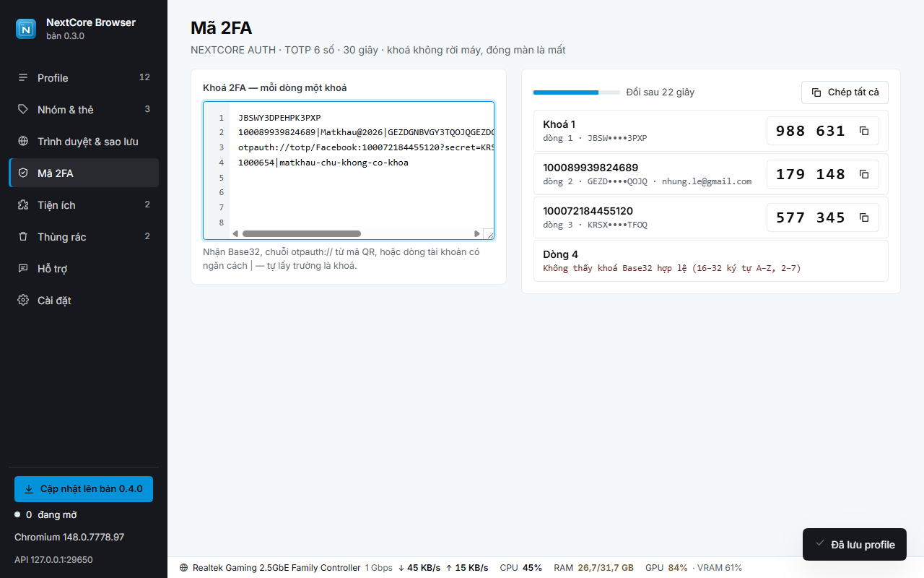Open Trình duyệt & sao lưu
Viewport: 924px width, 578px height.
tap(84, 142)
